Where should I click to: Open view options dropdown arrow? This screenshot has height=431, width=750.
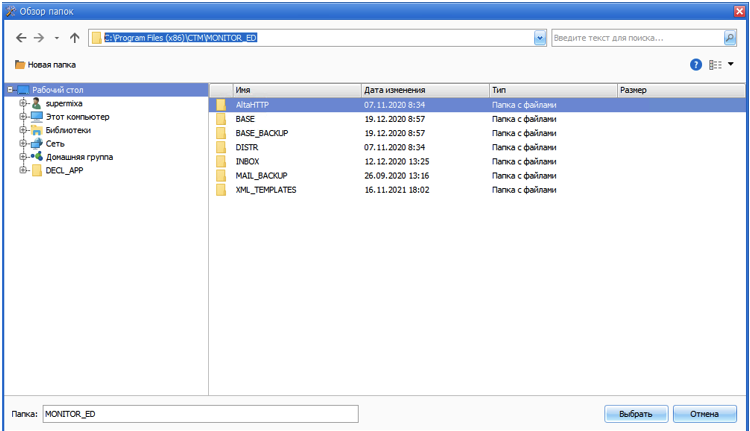[731, 64]
